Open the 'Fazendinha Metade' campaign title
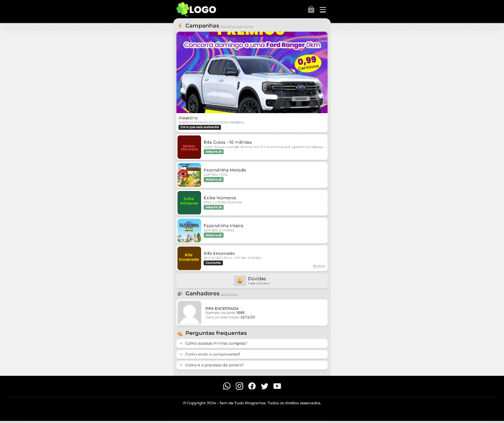 pyautogui.click(x=224, y=170)
